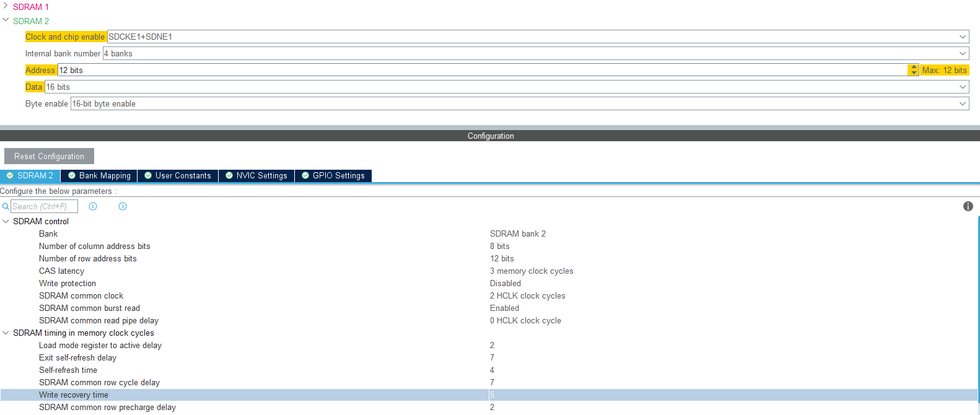Click check icon on GPIO Settings tab
This screenshot has height=415, width=980.
[305, 175]
